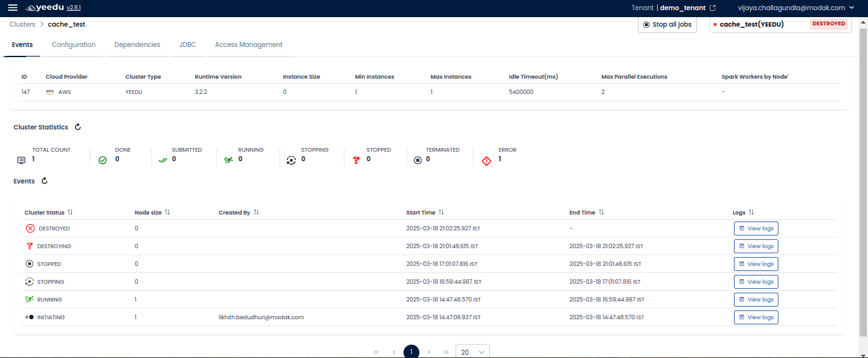The height and width of the screenshot is (358, 868).
Task: Open the v2.8.1 version link
Action: (x=74, y=8)
